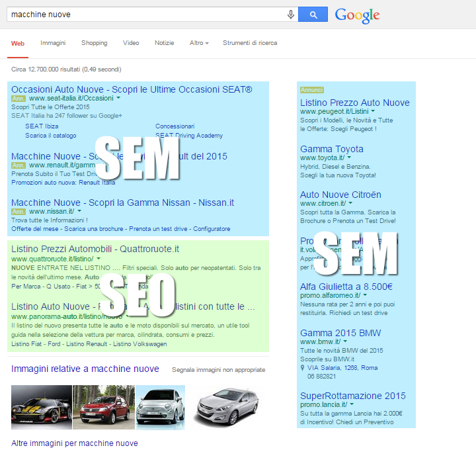Viewport: 476px width, 452px height.
Task: Expand arrow beside www.citroen.it/
Action: tap(350, 203)
